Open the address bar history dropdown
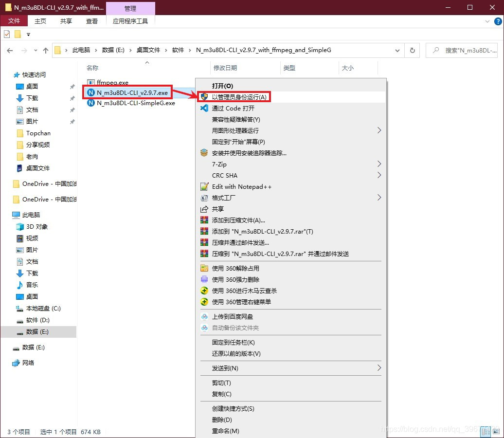 (x=397, y=51)
